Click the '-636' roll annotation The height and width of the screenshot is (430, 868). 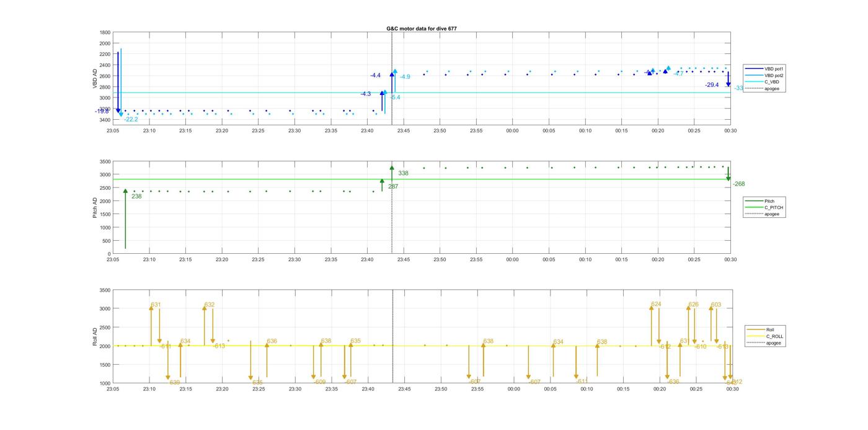pyautogui.click(x=673, y=382)
